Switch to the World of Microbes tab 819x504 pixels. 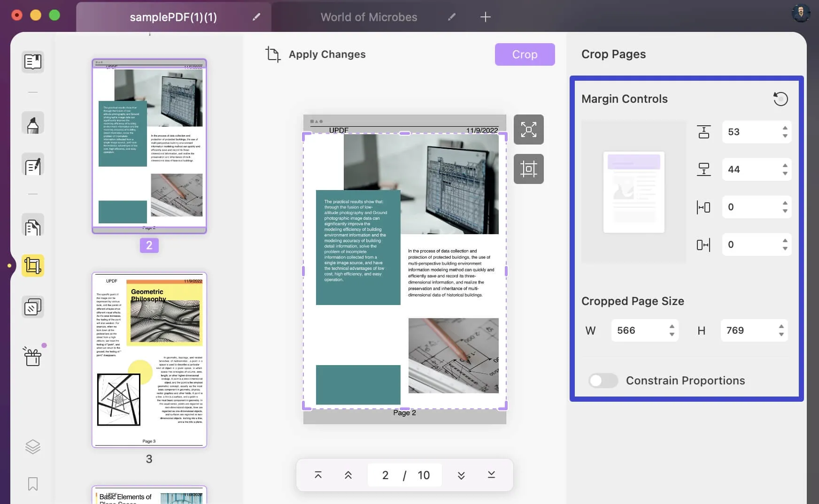pyautogui.click(x=369, y=17)
